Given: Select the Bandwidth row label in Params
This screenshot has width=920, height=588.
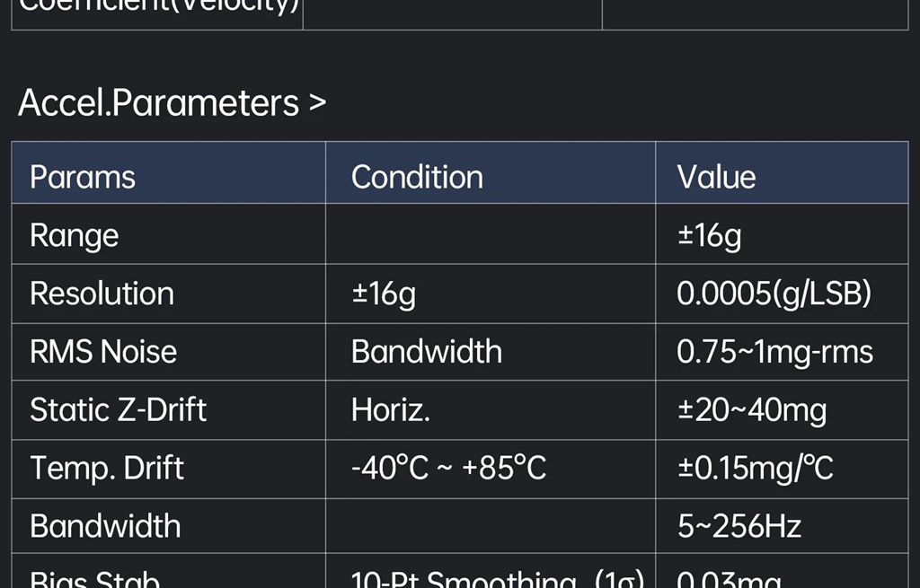Looking at the screenshot, I should 105,526.
